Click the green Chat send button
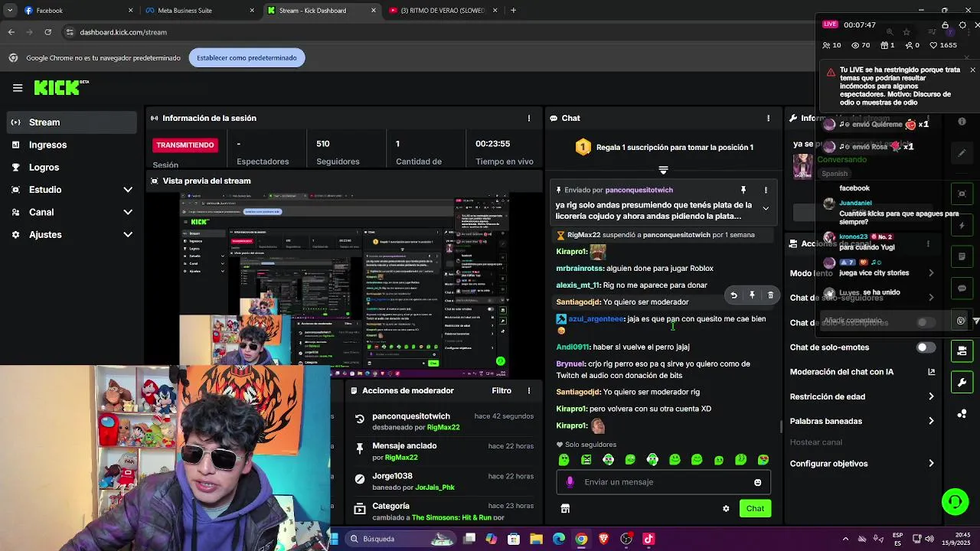The height and width of the screenshot is (551, 980). click(x=755, y=508)
